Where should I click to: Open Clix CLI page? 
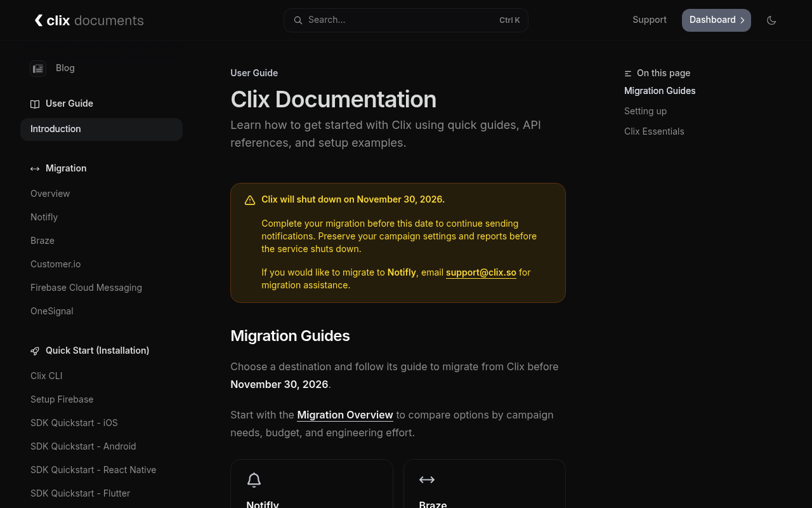point(46,376)
